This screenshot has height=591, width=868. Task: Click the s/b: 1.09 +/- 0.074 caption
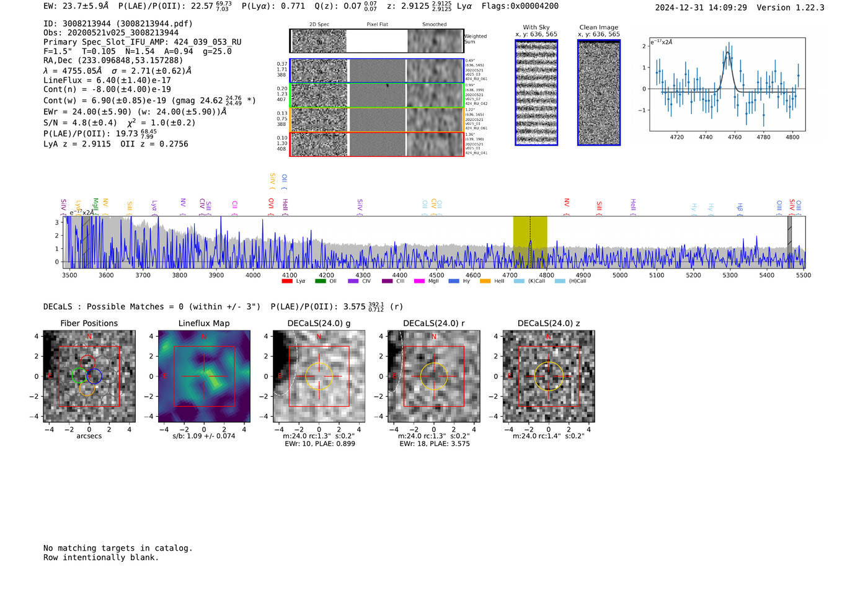click(x=204, y=436)
